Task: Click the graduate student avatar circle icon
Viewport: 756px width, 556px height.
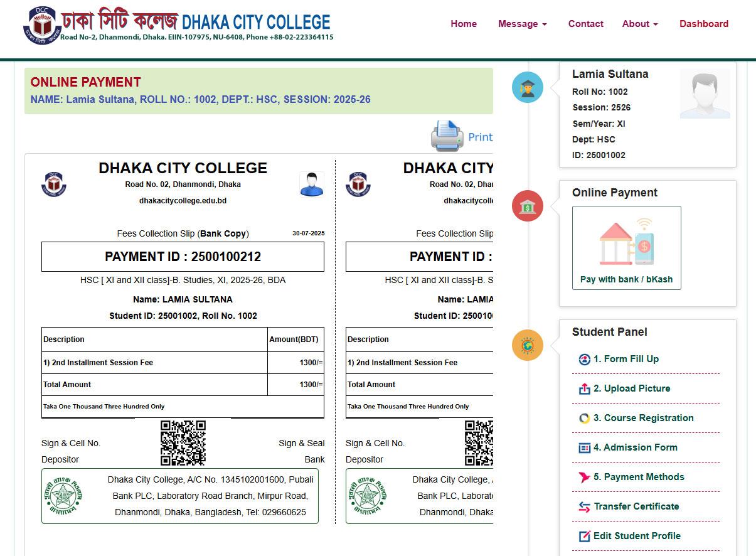Action: point(527,87)
